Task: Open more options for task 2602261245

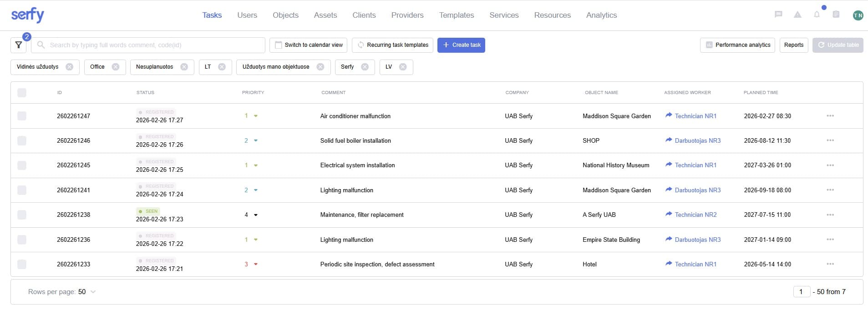Action: [830, 165]
